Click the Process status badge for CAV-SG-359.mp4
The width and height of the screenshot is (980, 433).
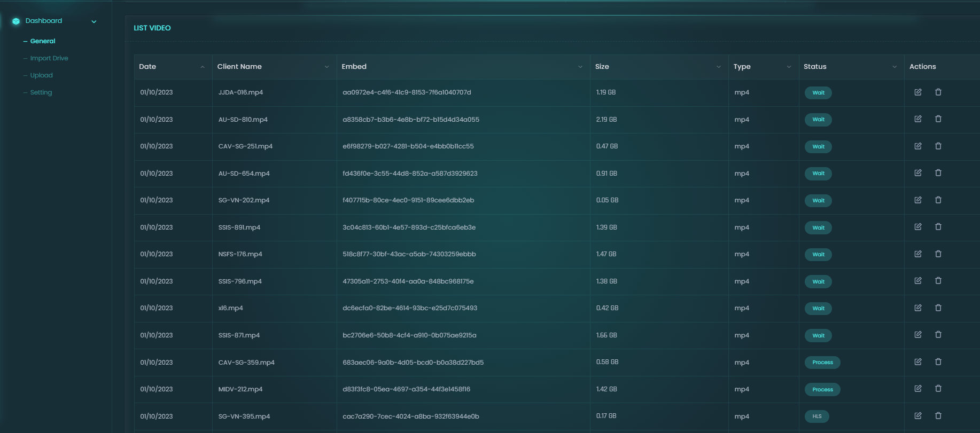click(822, 363)
